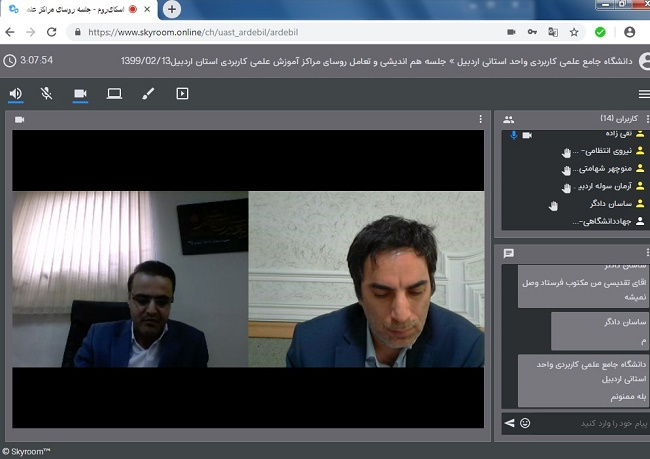650x459 pixels.
Task: Click the media player share icon
Action: point(182,93)
